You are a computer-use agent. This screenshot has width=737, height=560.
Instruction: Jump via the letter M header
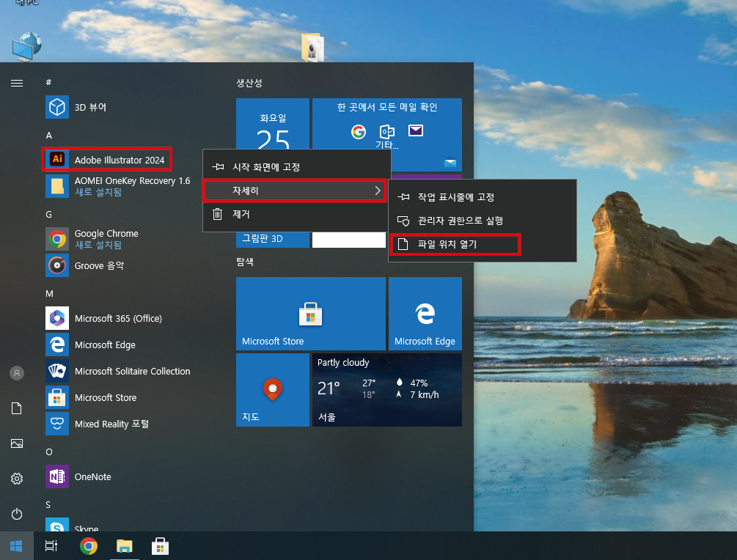pyautogui.click(x=49, y=294)
